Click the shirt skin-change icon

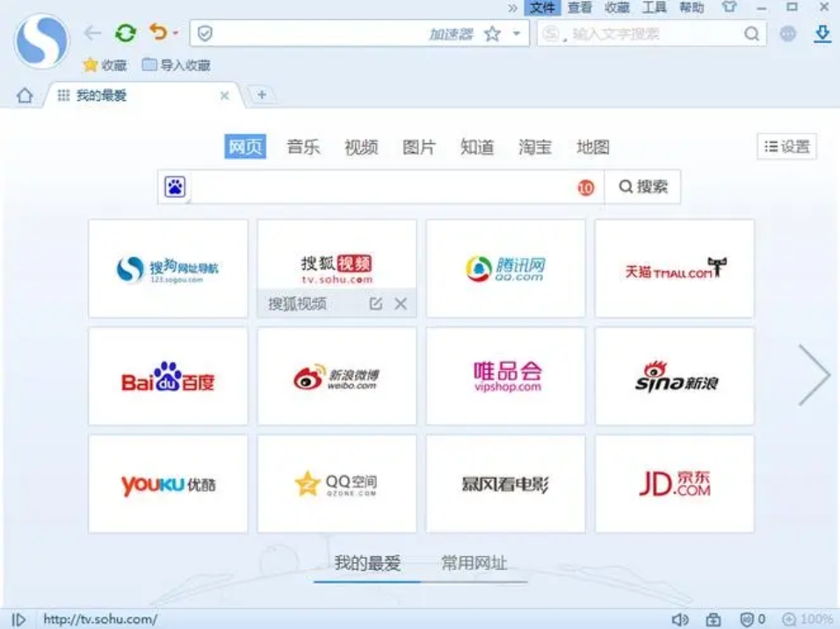(x=729, y=7)
